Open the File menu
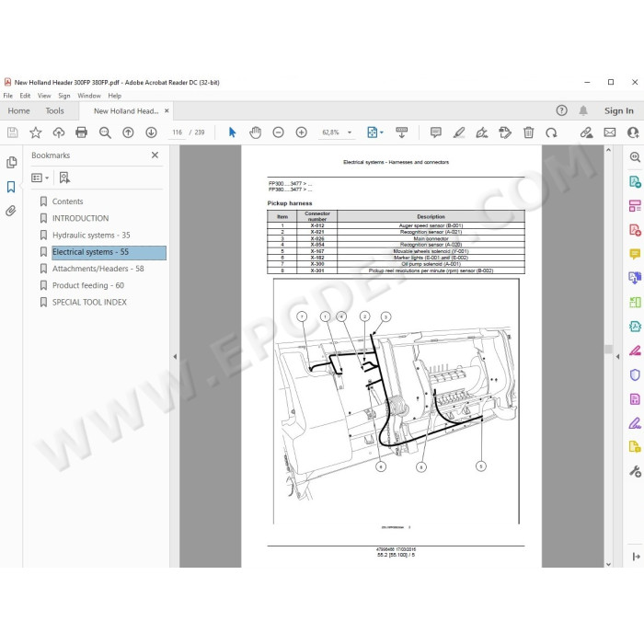This screenshot has width=644, height=644. click(x=7, y=96)
